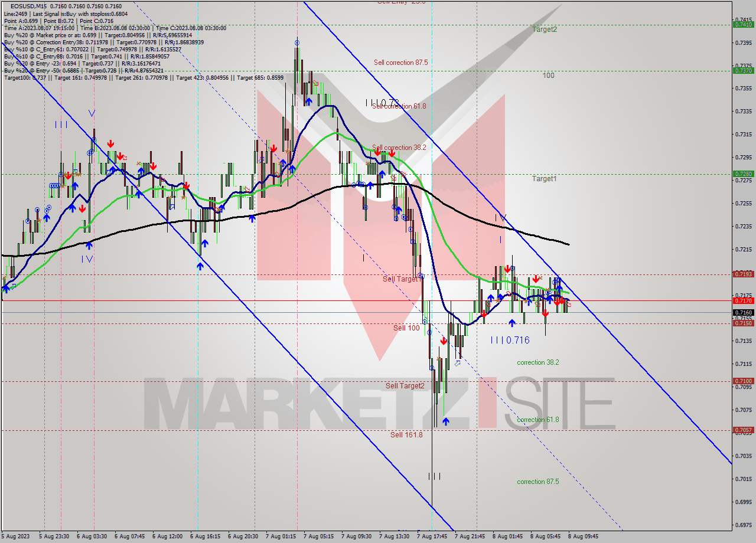Image resolution: width=756 pixels, height=543 pixels.
Task: Click the green 0.7410 price tag
Action: click(x=743, y=24)
